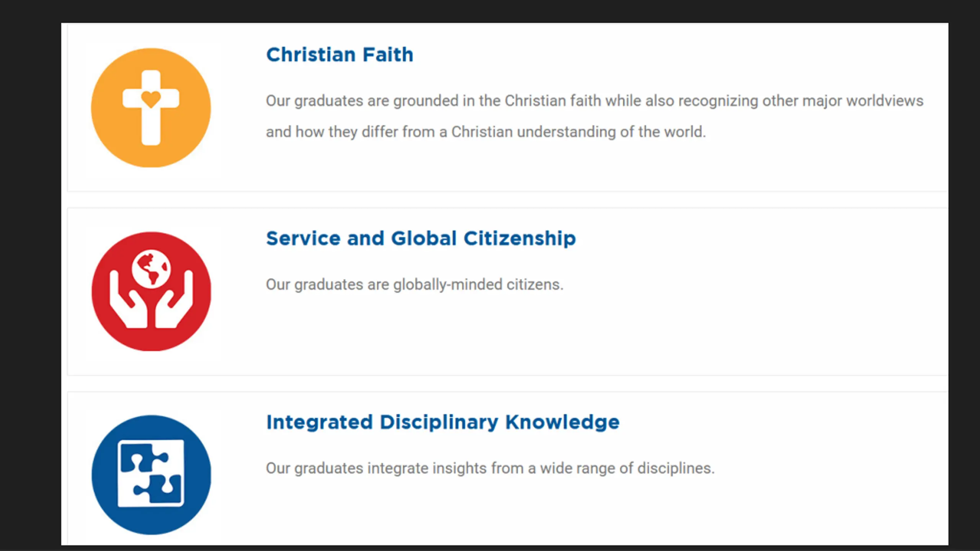Image resolution: width=980 pixels, height=551 pixels.
Task: Click the dark margin left of the page
Action: coord(30,283)
